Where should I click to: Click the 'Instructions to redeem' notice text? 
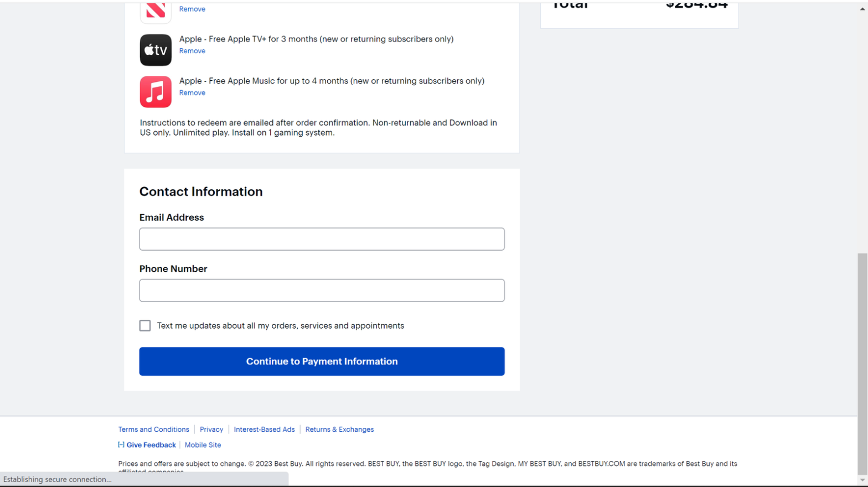[x=318, y=128]
